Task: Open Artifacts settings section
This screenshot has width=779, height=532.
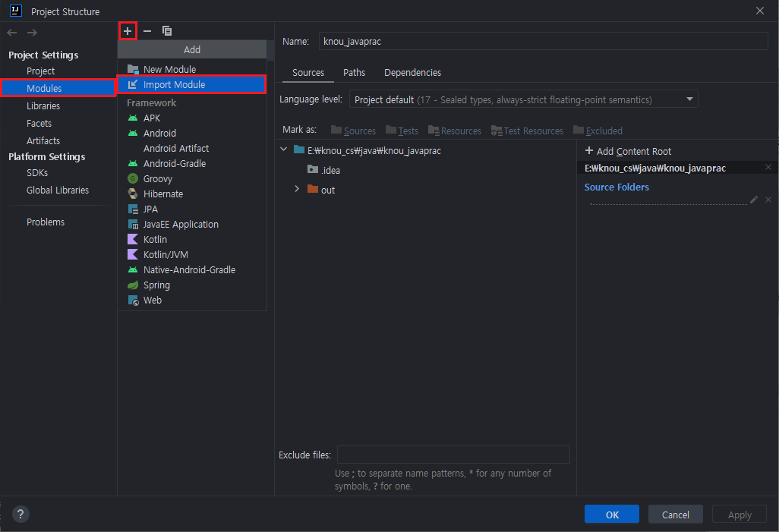Action: coord(43,140)
